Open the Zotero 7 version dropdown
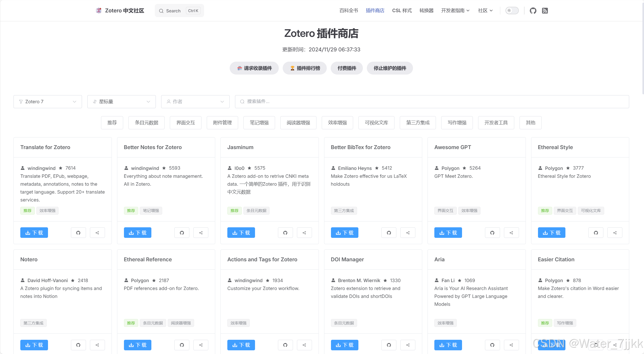Screen dimensions: 644x354 [48, 102]
